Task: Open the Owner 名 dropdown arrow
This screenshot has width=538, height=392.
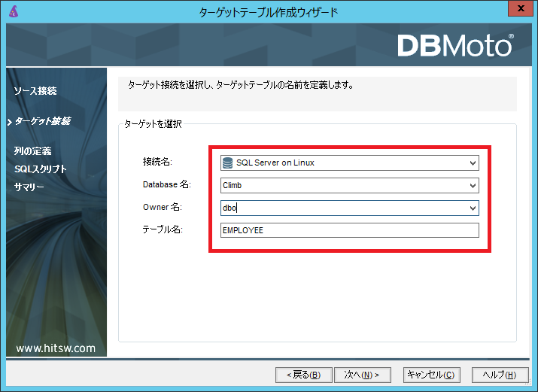Action: coord(473,208)
